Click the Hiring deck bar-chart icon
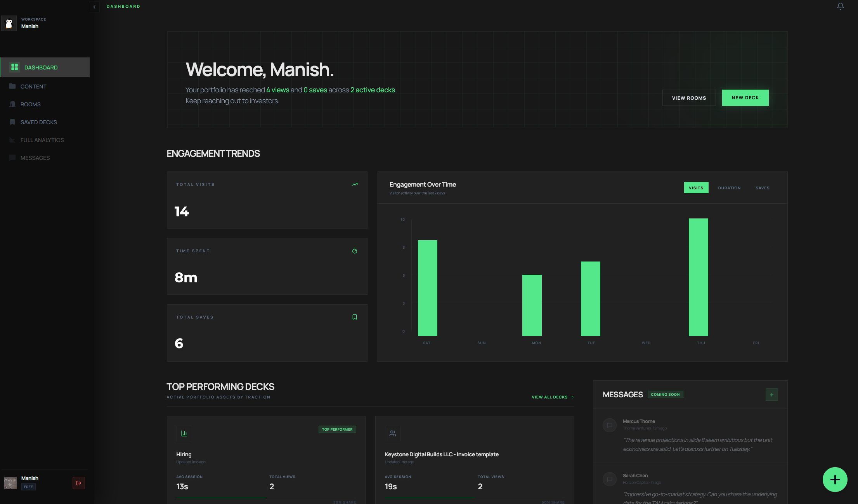The image size is (858, 504). (x=184, y=433)
